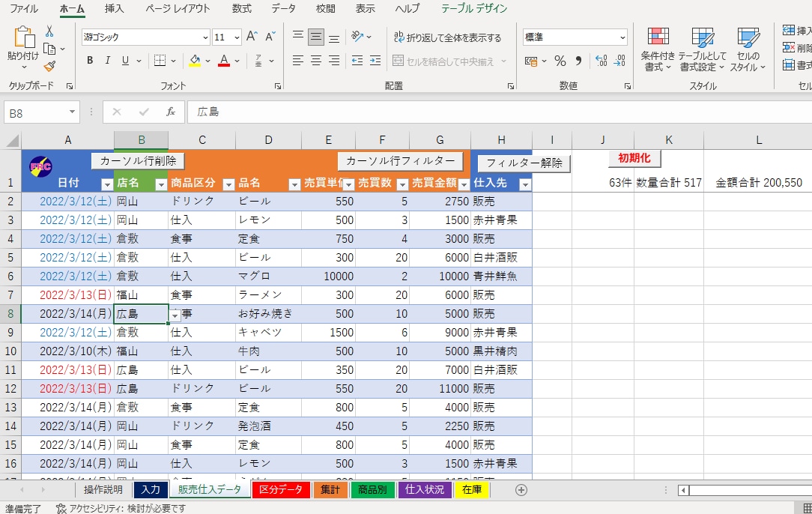Apply percent style format
The height and width of the screenshot is (514, 812).
(x=560, y=61)
